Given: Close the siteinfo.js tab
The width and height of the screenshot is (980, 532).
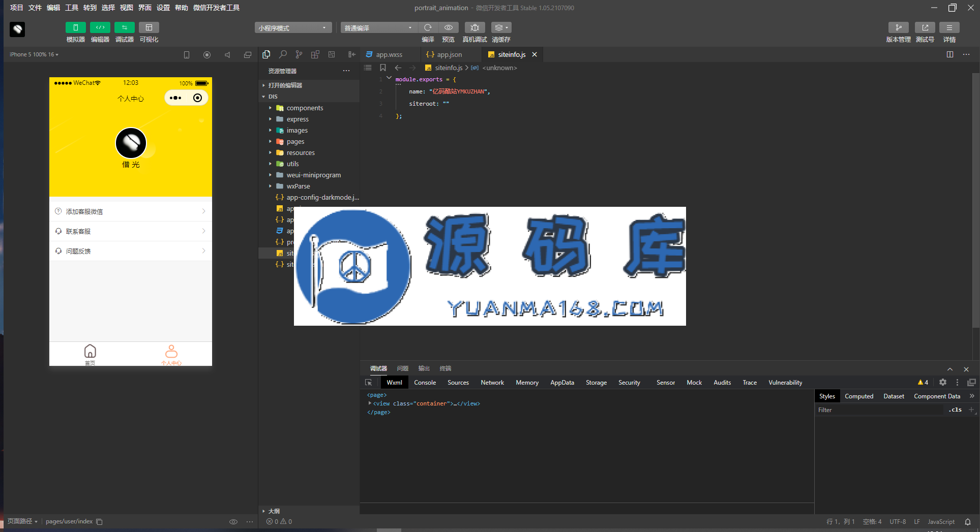Looking at the screenshot, I should (x=534, y=54).
